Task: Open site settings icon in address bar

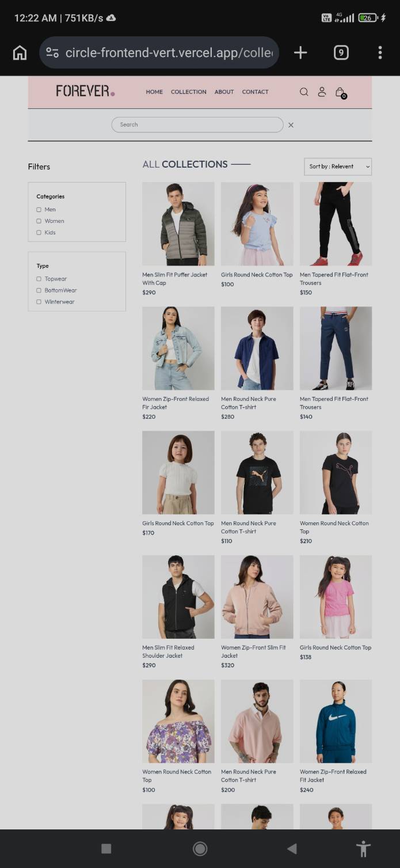Action: pos(52,53)
